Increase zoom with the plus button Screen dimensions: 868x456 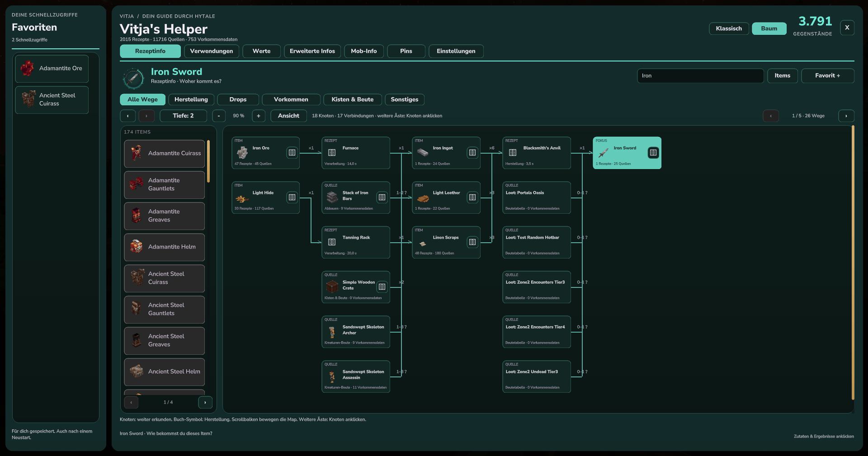tap(259, 116)
